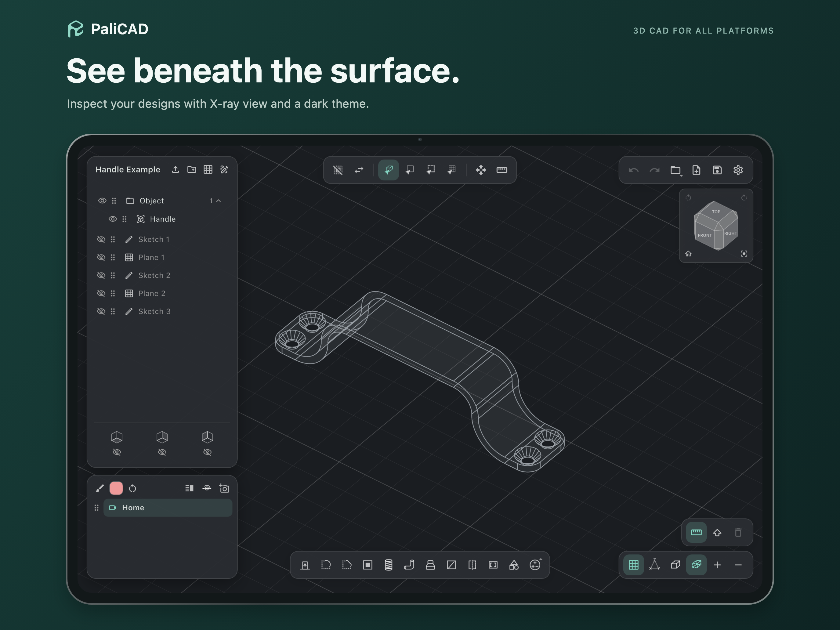Show Sketch 1 using its eye icon

(x=101, y=239)
